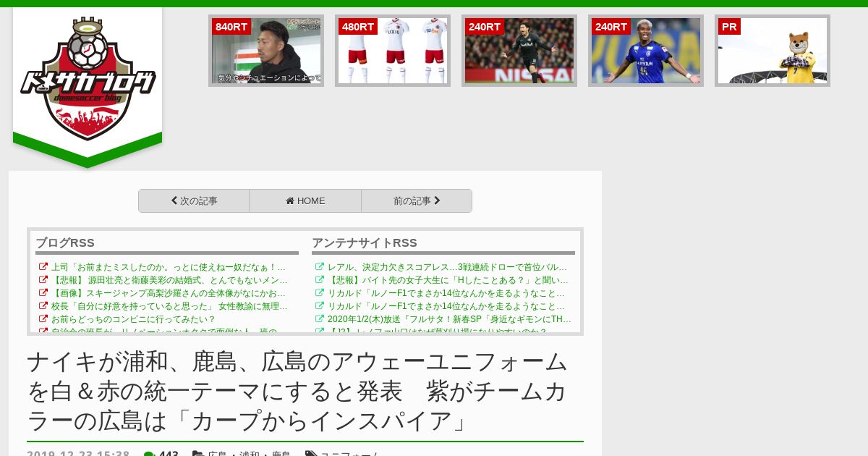Image resolution: width=868 pixels, height=456 pixels.
Task: Open link お前らどっちのコンビニに行ってみたい？
Action: (x=134, y=319)
